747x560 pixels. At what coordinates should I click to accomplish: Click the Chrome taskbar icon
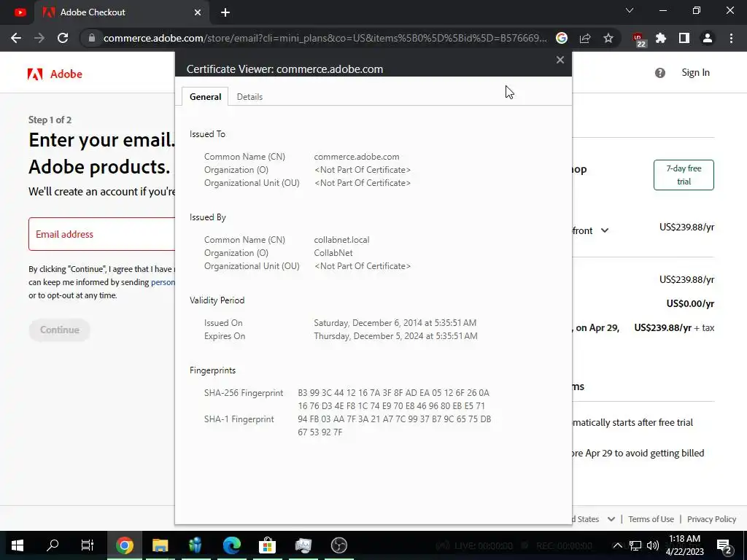124,545
